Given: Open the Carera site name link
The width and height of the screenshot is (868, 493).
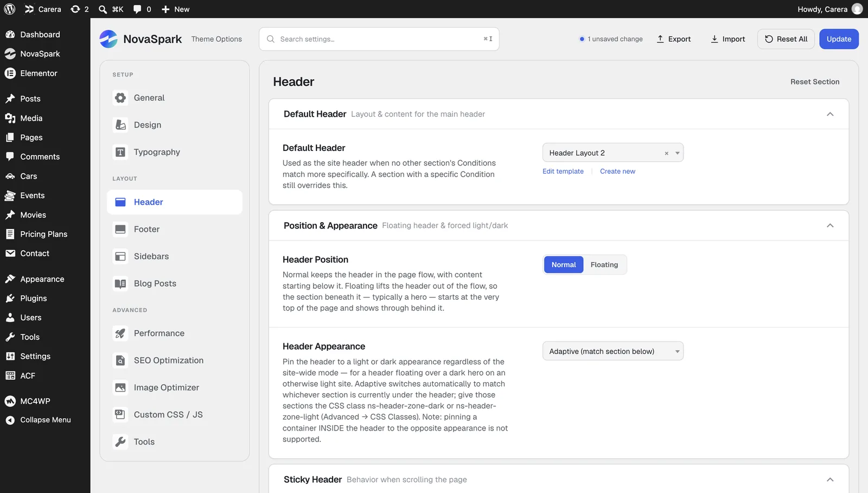Looking at the screenshot, I should click(43, 9).
